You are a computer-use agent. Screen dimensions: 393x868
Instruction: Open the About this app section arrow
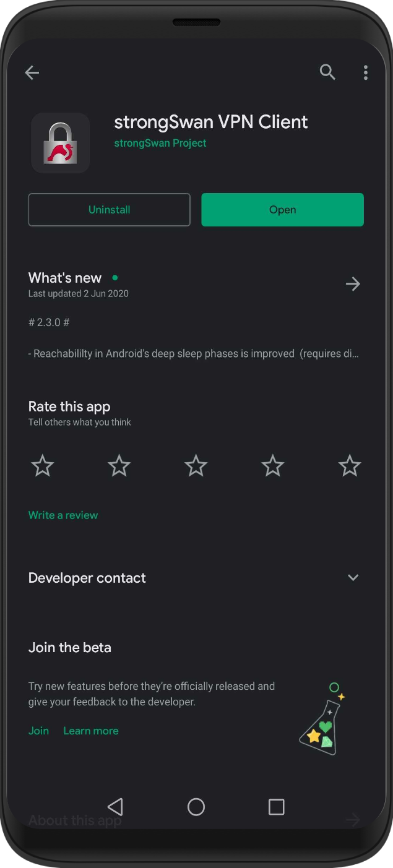[x=353, y=820]
